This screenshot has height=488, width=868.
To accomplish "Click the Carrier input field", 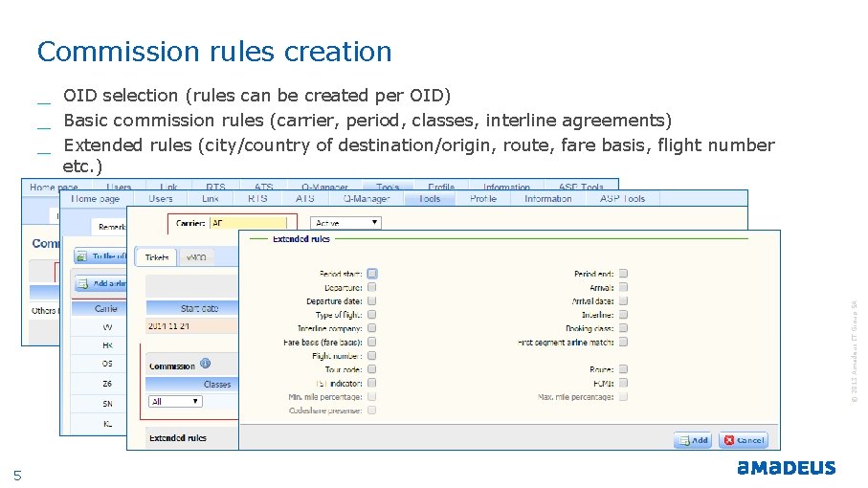I will click(249, 223).
